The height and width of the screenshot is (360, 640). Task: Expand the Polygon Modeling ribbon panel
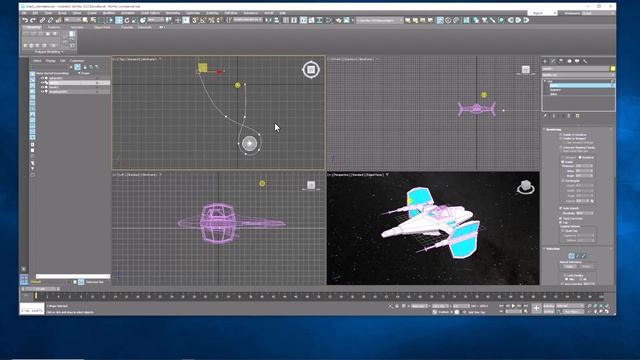click(49, 52)
